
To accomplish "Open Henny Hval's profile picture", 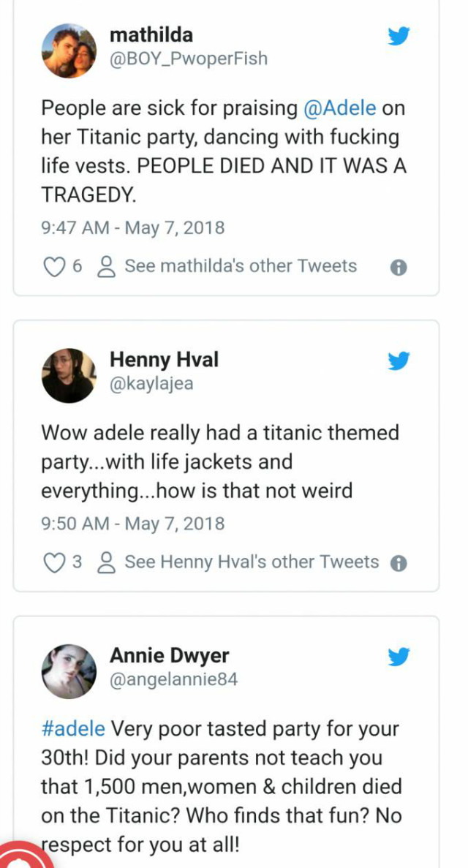I will pyautogui.click(x=69, y=375).
